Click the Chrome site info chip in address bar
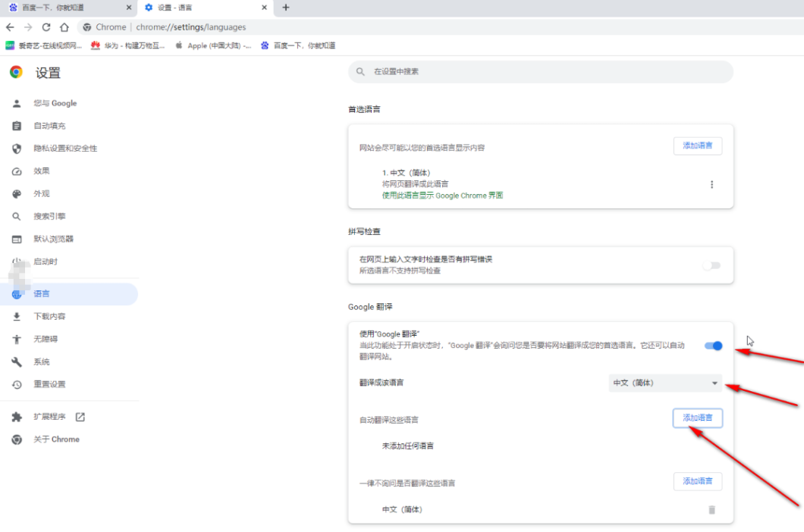The image size is (804, 532). pyautogui.click(x=105, y=27)
